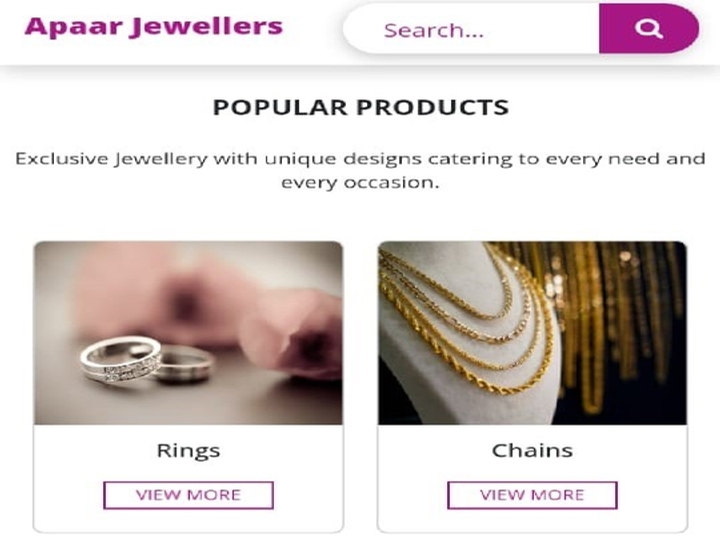Viewport: 720px width, 540px height.
Task: Click the Exclusive Jewellery description text
Action: click(x=360, y=170)
